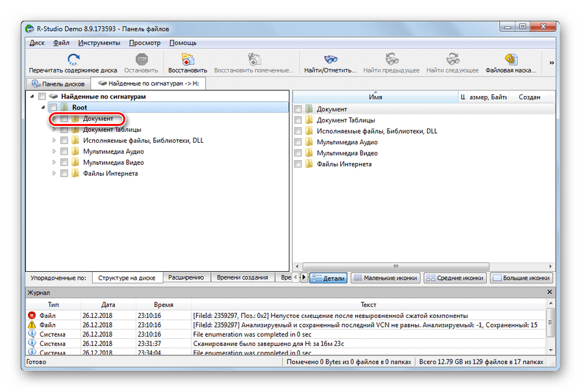
Task: Click Файлы Интернета folder icon in right pane
Action: click(309, 164)
